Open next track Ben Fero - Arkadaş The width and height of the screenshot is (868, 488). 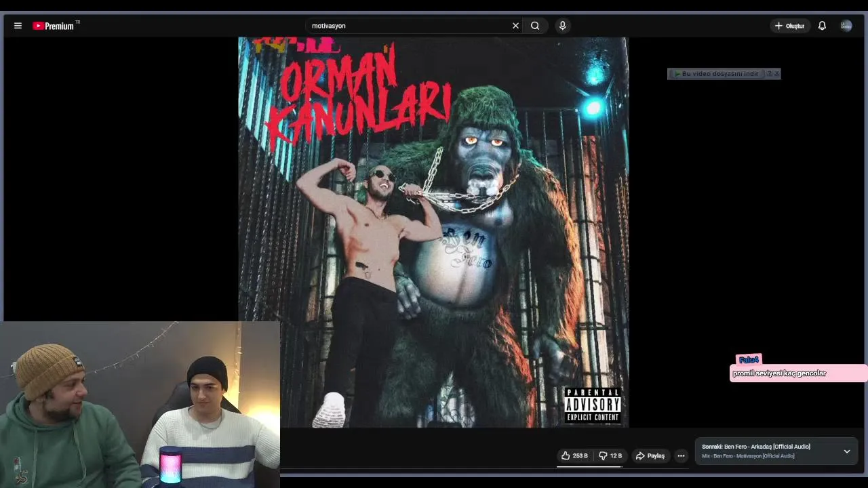click(755, 447)
